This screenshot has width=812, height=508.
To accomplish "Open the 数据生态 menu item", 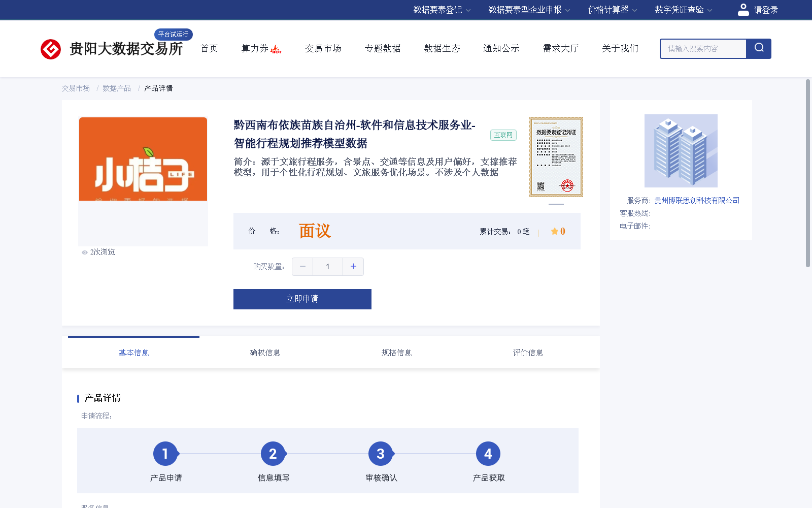I will [x=442, y=48].
